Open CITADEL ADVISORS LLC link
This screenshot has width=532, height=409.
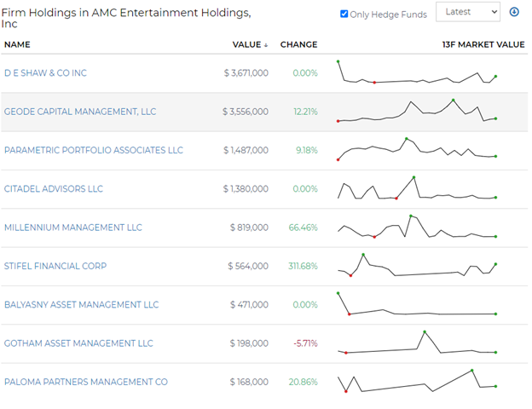pos(53,189)
